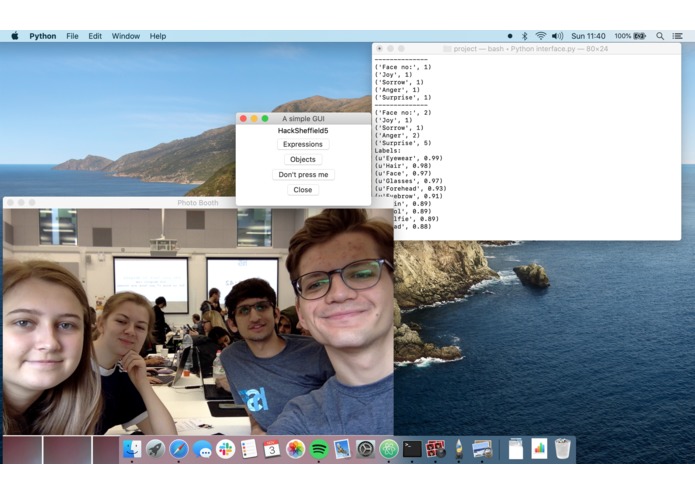Click the battery status showing 100%

pos(630,36)
